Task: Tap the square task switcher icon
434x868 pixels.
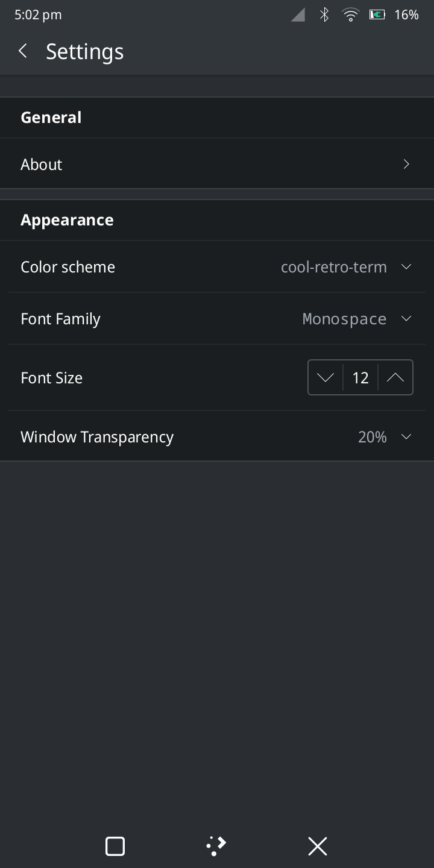Action: [x=115, y=846]
